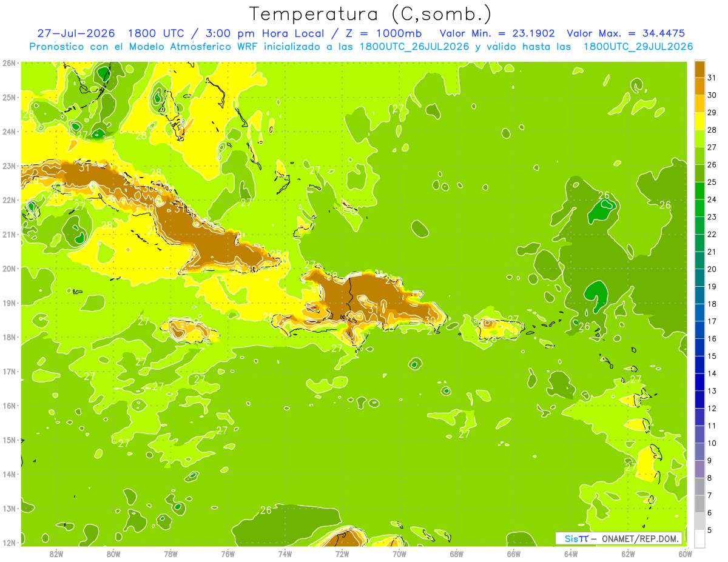728x562 pixels.
Task: Select the forecast date "27-Jul-2026"
Action: (x=76, y=33)
